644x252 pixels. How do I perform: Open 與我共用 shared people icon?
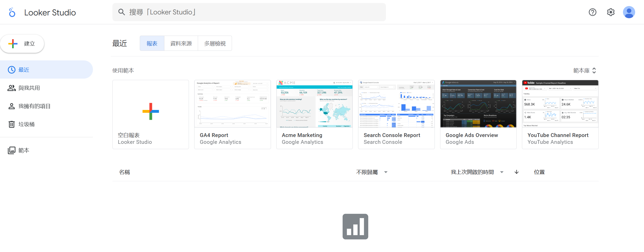[x=12, y=88]
